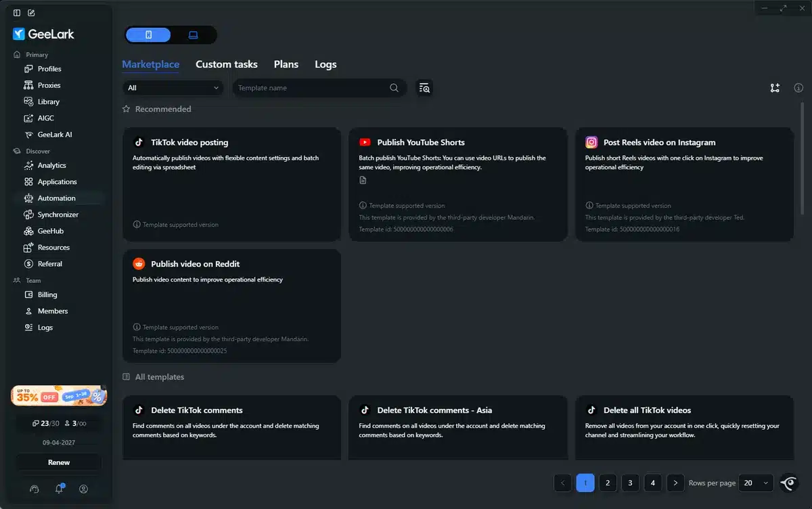Open Billing under Team

tap(47, 294)
